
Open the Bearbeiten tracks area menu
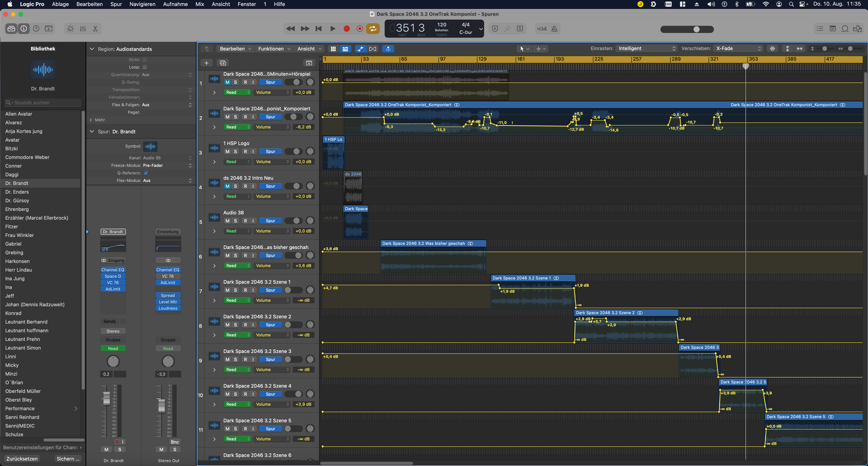[235, 49]
